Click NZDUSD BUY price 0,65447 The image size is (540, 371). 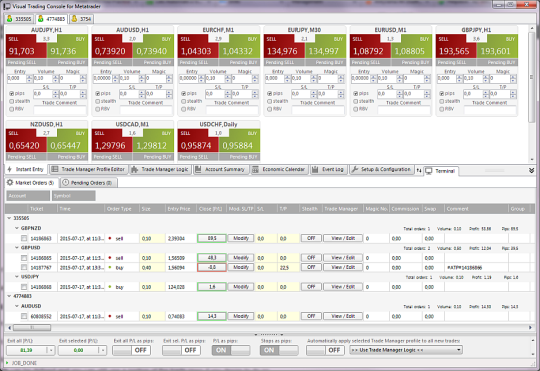[68, 141]
